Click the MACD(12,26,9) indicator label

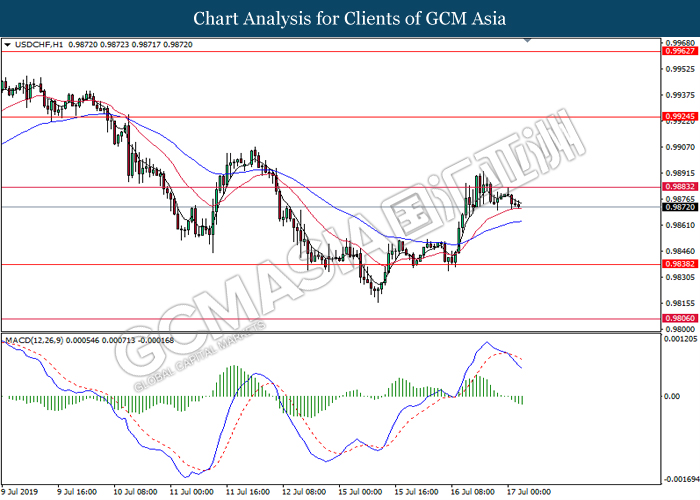point(34,341)
